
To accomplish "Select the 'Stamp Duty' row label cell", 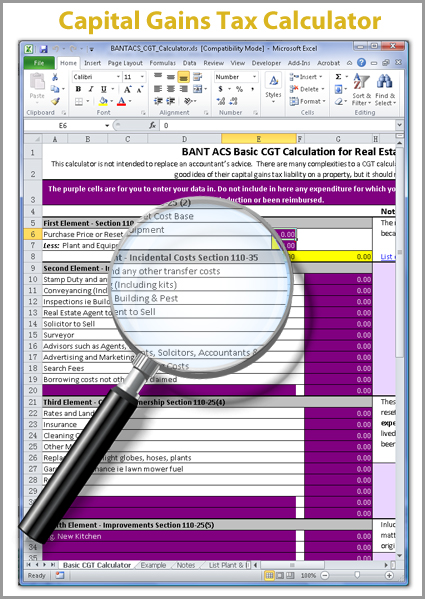I will [x=75, y=279].
